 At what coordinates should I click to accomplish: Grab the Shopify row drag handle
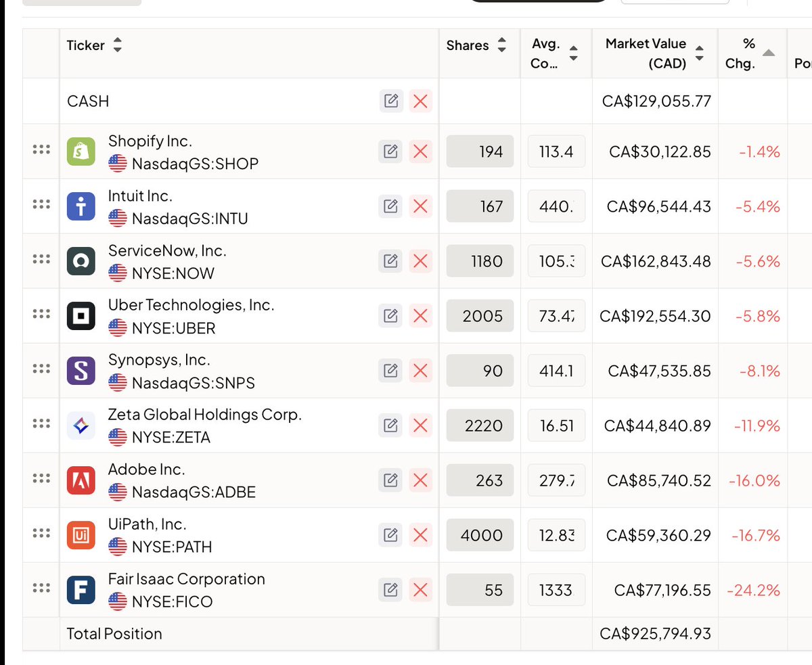pyautogui.click(x=41, y=150)
